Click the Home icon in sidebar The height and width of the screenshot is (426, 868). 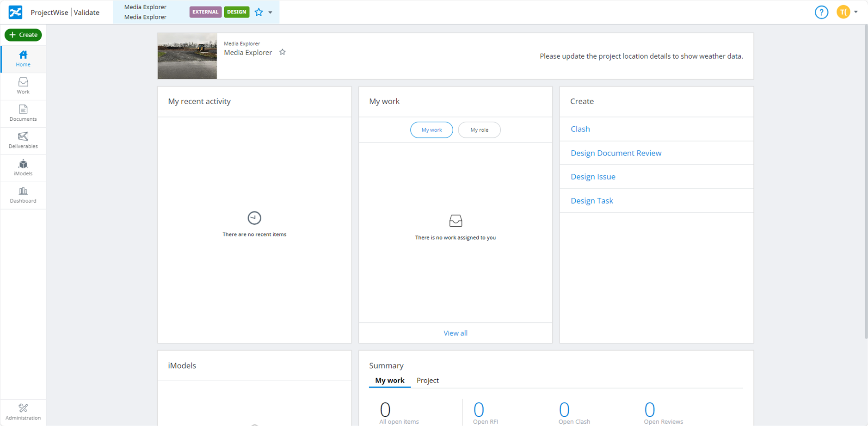23,59
